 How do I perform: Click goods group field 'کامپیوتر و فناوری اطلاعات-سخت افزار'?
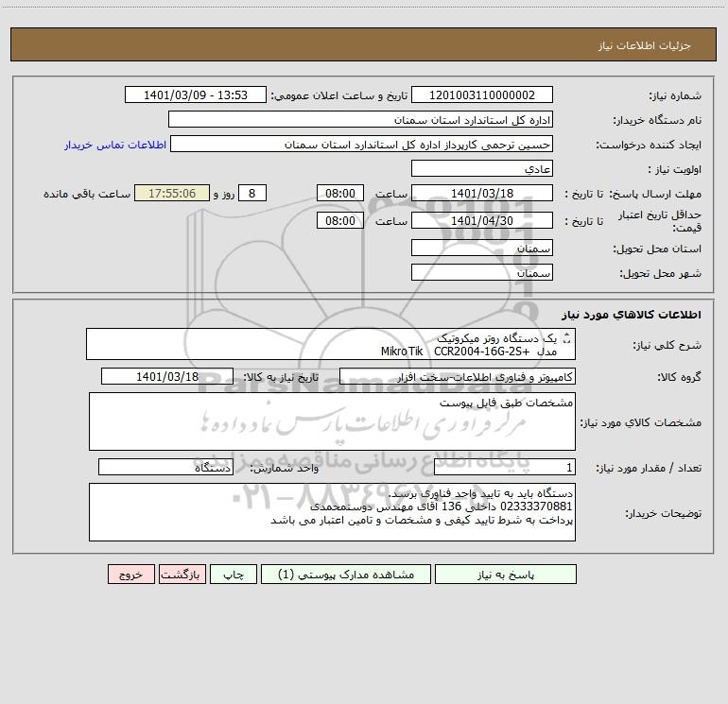pyautogui.click(x=458, y=376)
